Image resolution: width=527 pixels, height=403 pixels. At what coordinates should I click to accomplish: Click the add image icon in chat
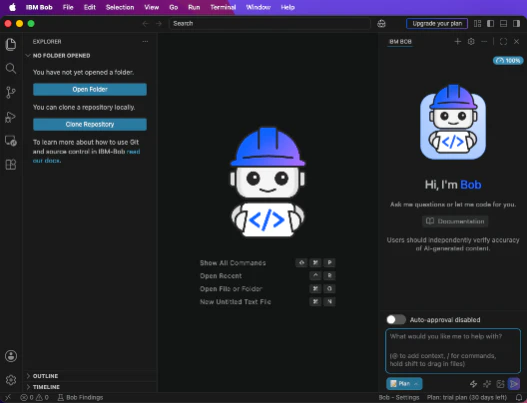(500, 384)
